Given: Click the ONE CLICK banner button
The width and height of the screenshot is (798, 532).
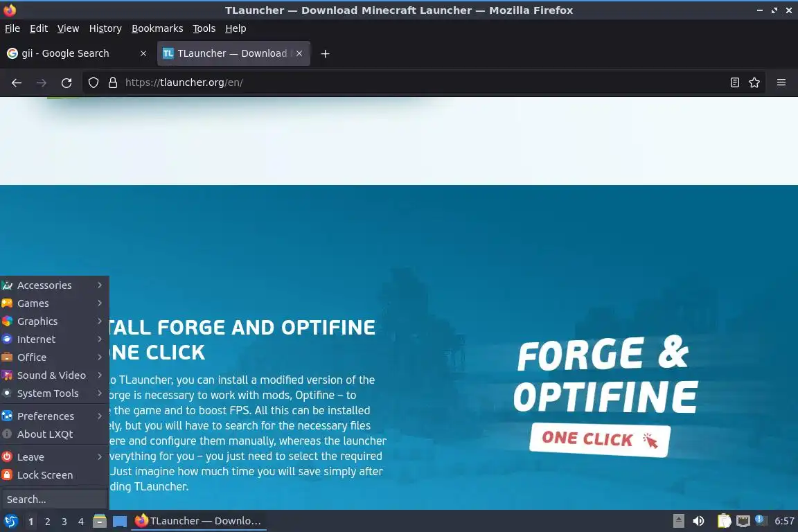Looking at the screenshot, I should [x=600, y=439].
